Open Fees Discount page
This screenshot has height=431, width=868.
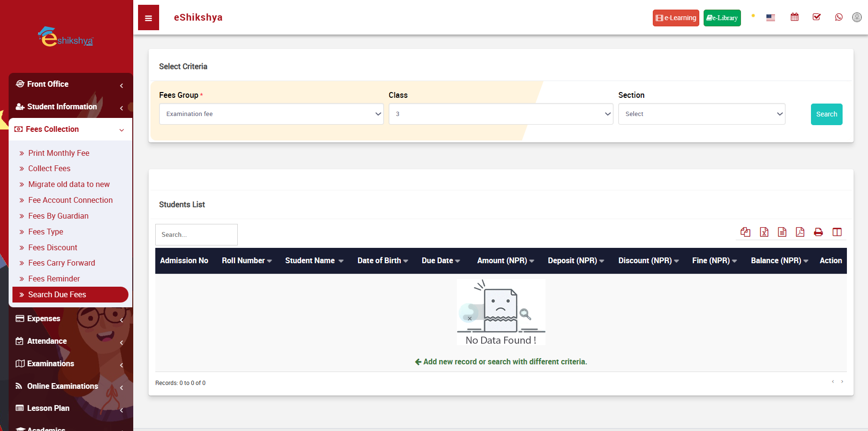coord(53,247)
